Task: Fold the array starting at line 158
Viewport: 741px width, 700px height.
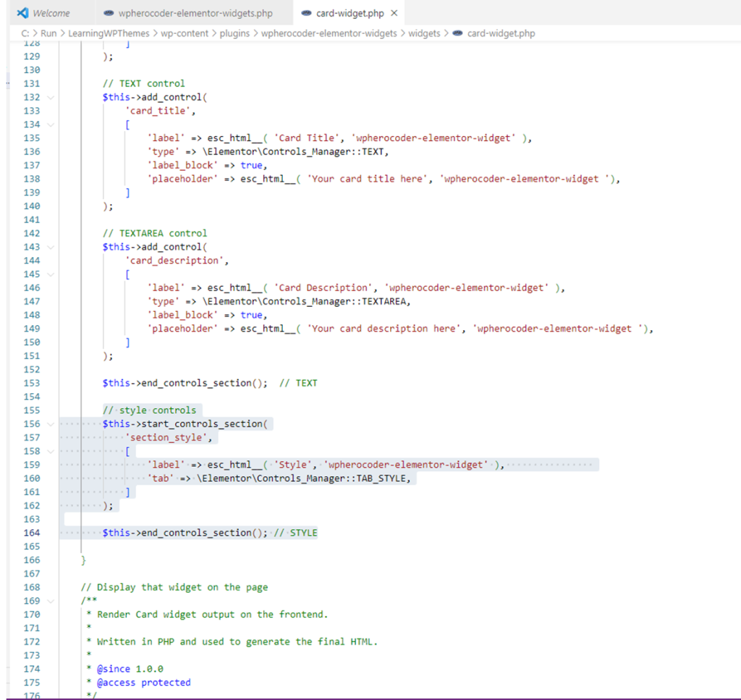Action: coord(51,451)
